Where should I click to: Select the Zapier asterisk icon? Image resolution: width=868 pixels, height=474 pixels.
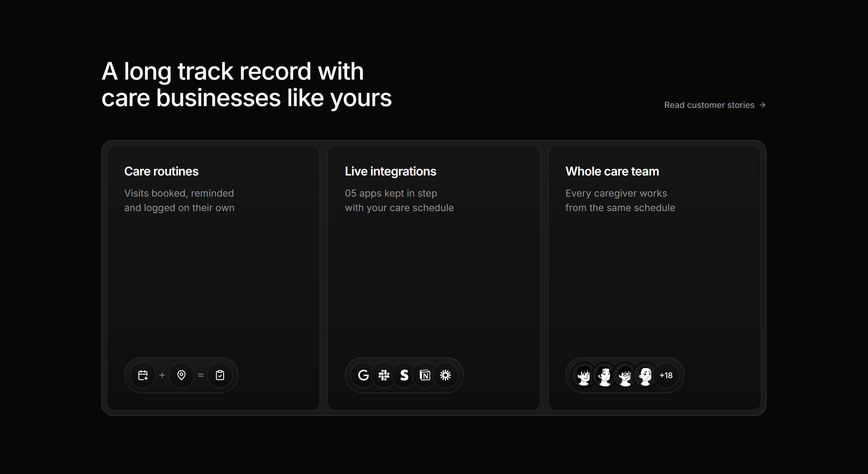tap(445, 375)
